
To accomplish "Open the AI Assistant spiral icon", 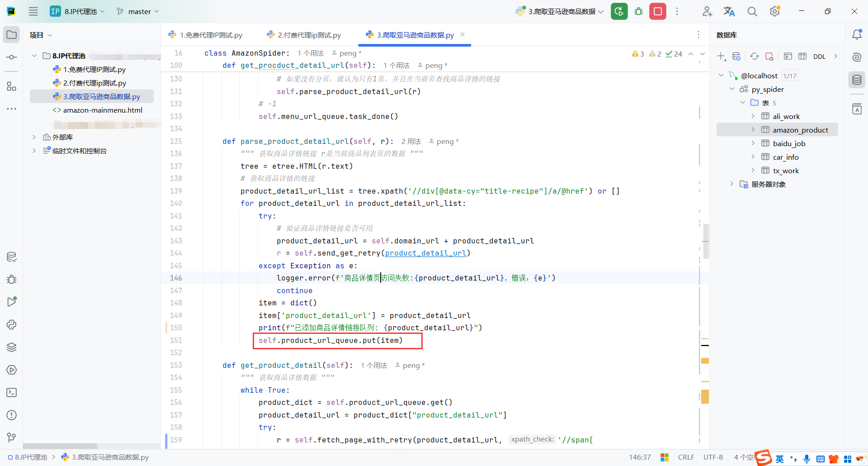I will click(x=857, y=57).
